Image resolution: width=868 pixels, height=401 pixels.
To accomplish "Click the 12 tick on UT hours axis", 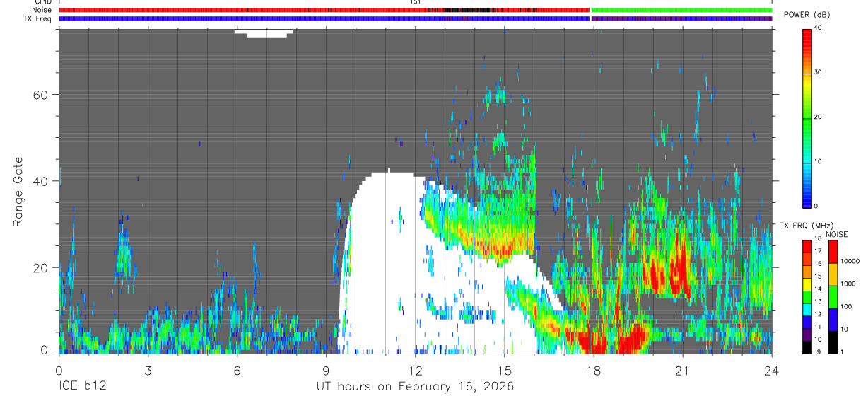I will point(415,371).
